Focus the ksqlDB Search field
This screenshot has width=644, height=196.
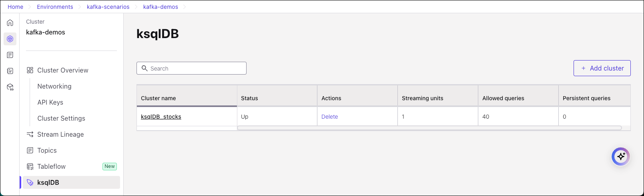click(x=196, y=69)
